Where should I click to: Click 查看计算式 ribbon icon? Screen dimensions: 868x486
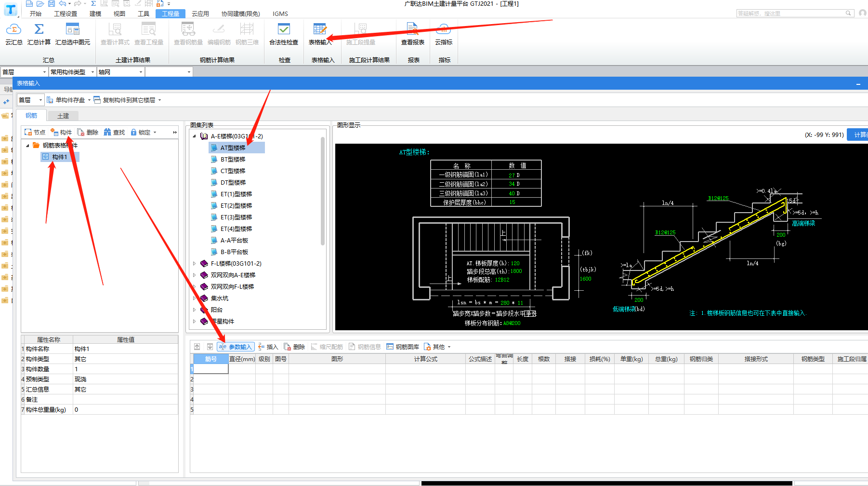pyautogui.click(x=115, y=34)
